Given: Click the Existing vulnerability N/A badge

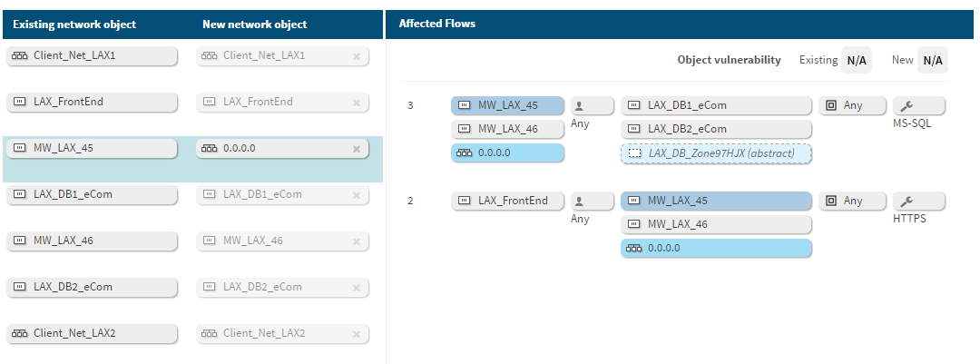Looking at the screenshot, I should 856,61.
